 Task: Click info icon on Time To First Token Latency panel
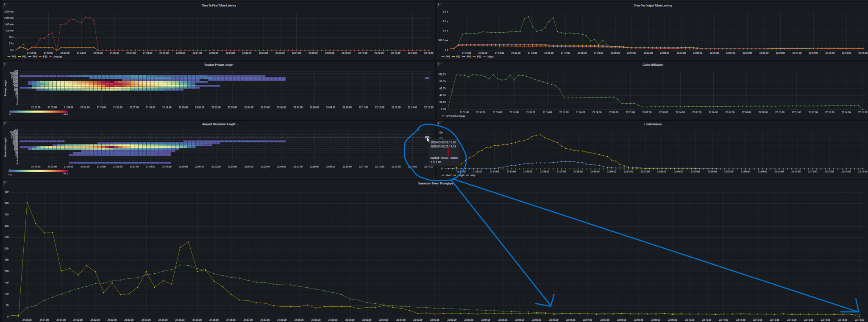[x=4, y=4]
